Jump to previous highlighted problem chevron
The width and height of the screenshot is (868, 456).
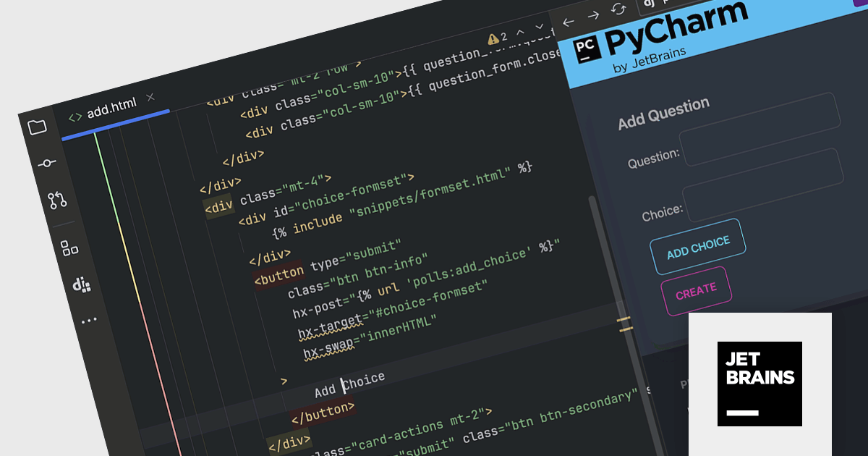(x=521, y=31)
